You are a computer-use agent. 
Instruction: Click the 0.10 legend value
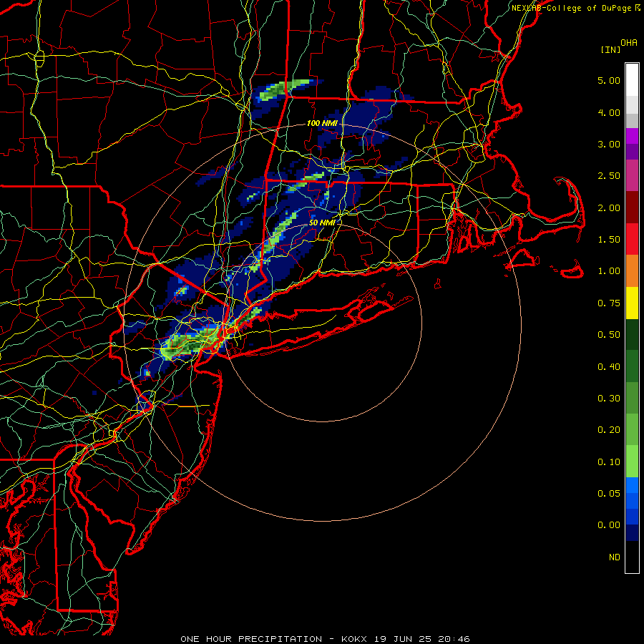click(609, 462)
